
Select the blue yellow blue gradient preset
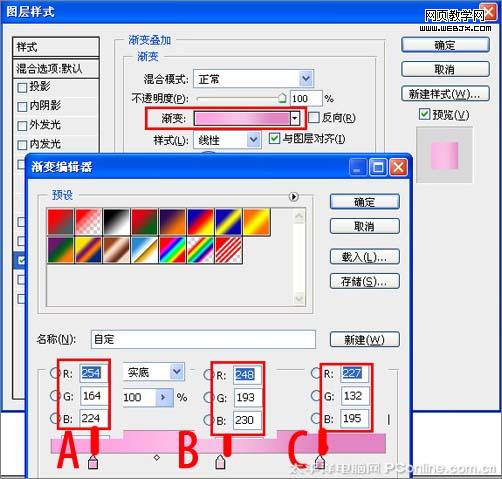(229, 222)
